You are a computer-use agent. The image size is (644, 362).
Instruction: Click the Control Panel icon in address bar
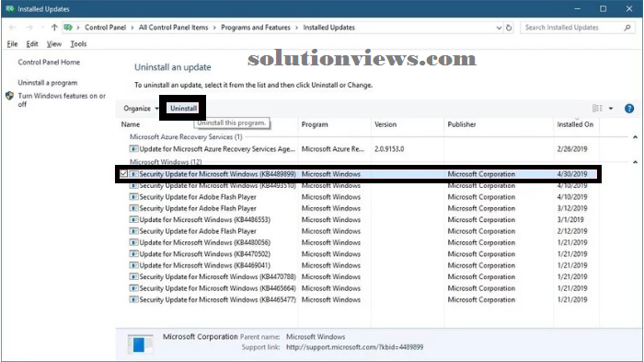(x=68, y=28)
